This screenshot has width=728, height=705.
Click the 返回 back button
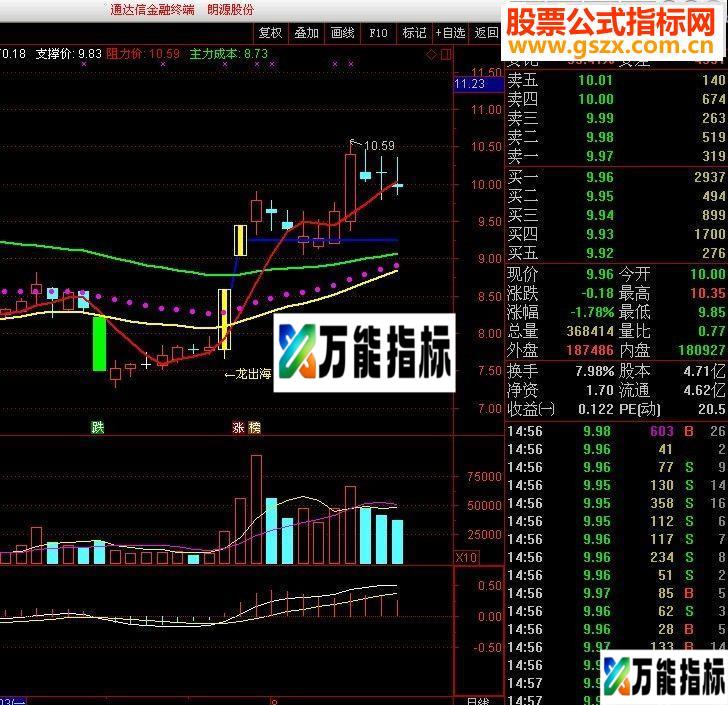(x=486, y=32)
